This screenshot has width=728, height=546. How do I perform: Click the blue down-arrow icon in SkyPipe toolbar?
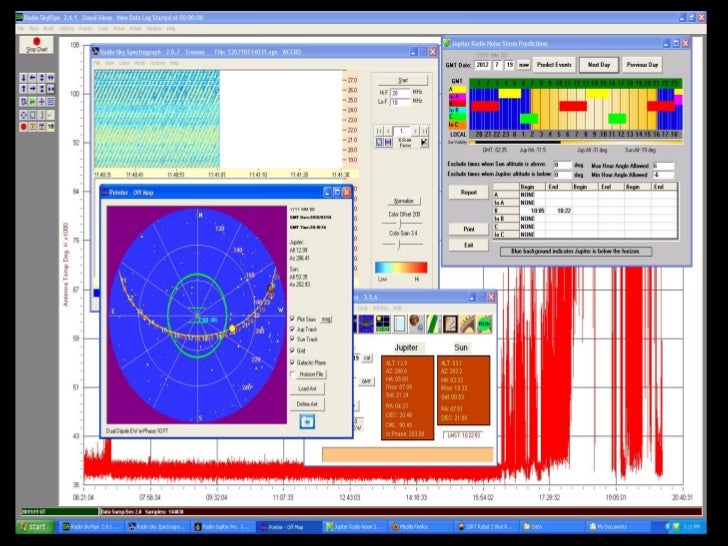pyautogui.click(x=23, y=78)
